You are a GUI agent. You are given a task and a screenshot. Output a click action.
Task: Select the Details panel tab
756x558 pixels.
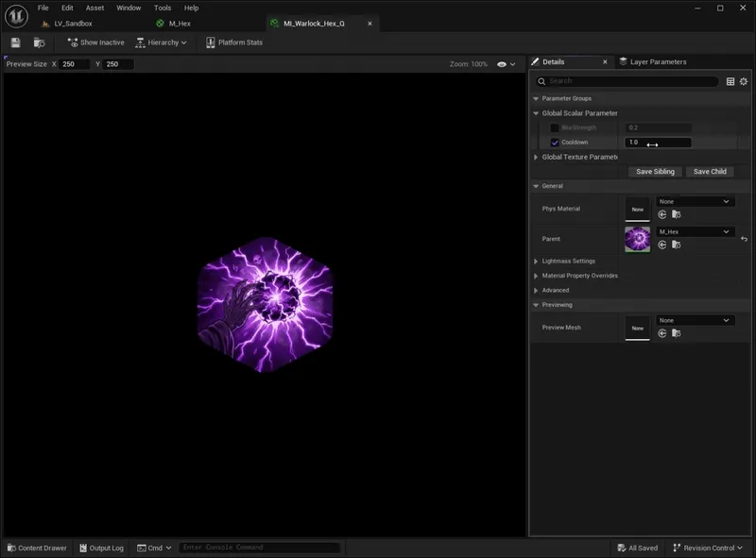[x=553, y=61]
